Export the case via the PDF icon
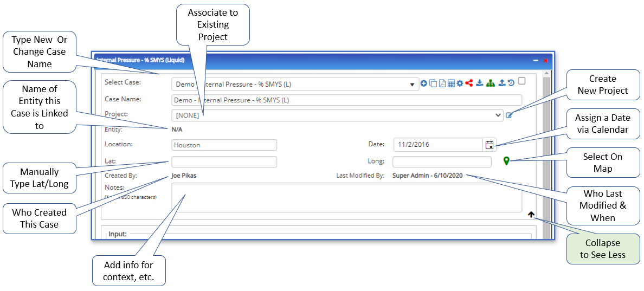 pyautogui.click(x=442, y=83)
